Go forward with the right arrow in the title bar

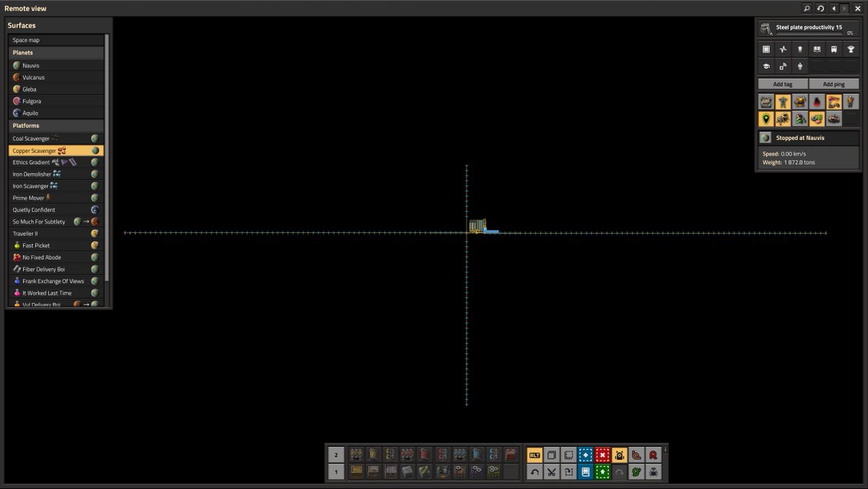(844, 8)
